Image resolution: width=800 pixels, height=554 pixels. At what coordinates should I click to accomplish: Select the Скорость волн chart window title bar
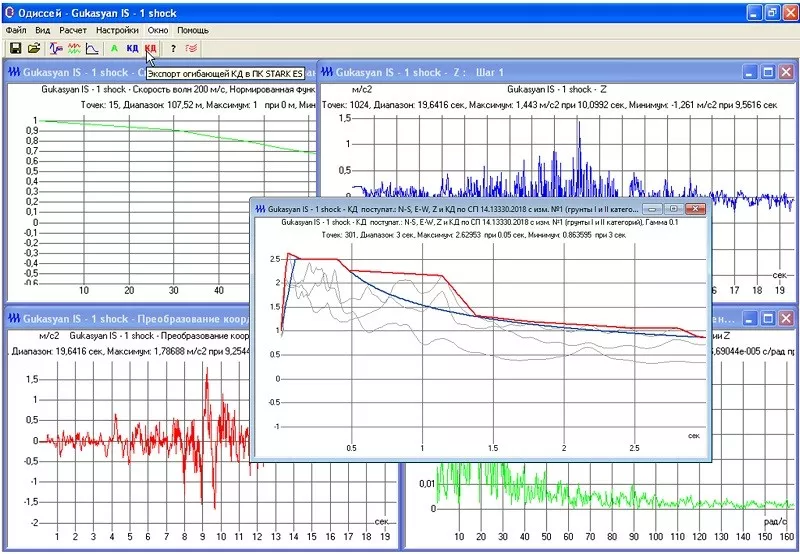click(80, 72)
